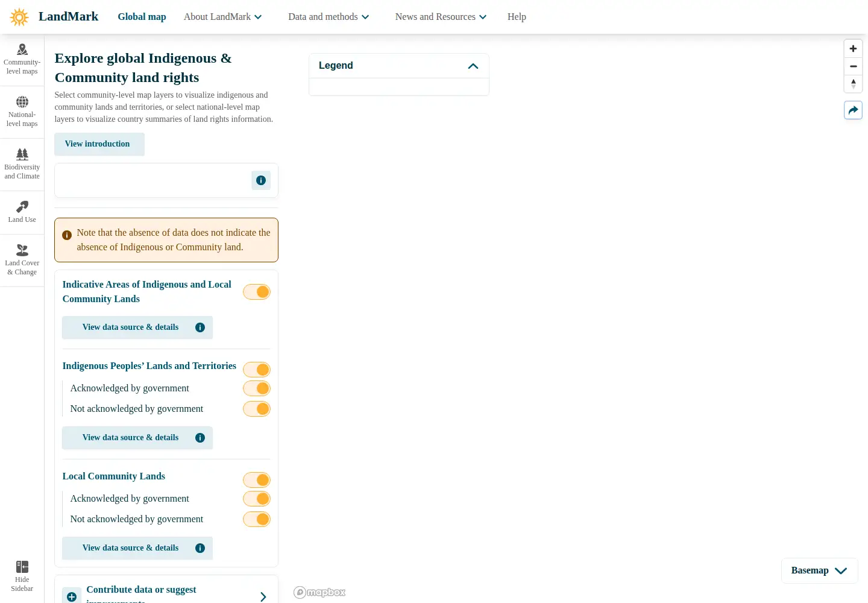868x603 pixels.
Task: Open the Land Use sidebar icon
Action: coord(22,207)
